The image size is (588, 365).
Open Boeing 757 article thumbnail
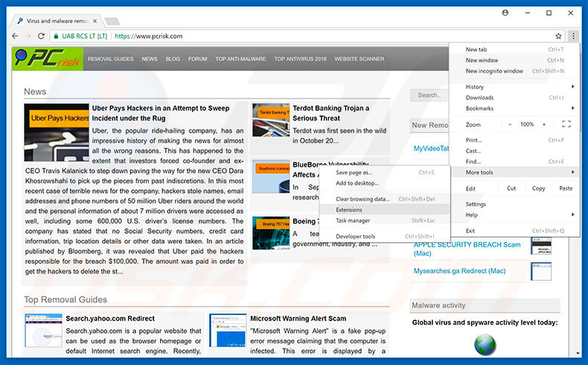coord(271,233)
